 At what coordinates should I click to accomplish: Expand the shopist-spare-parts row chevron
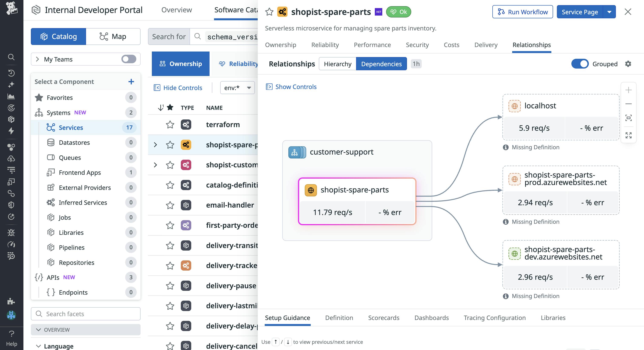[155, 145]
